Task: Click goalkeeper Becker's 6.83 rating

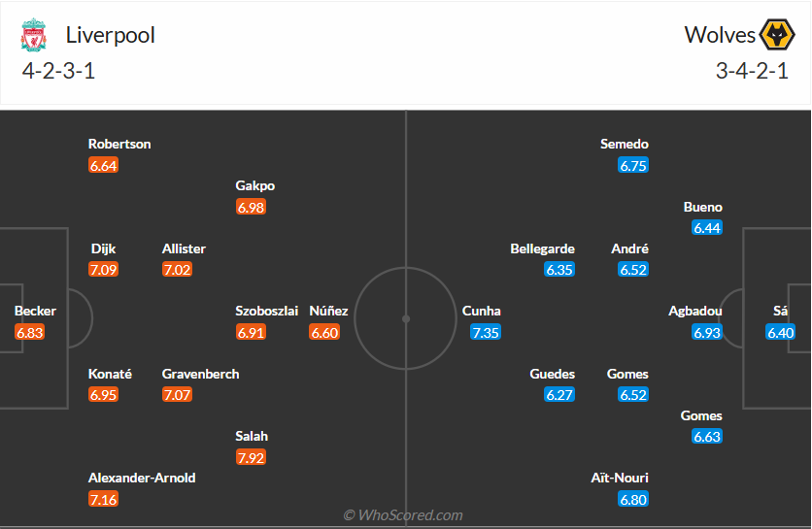Action: (x=30, y=332)
